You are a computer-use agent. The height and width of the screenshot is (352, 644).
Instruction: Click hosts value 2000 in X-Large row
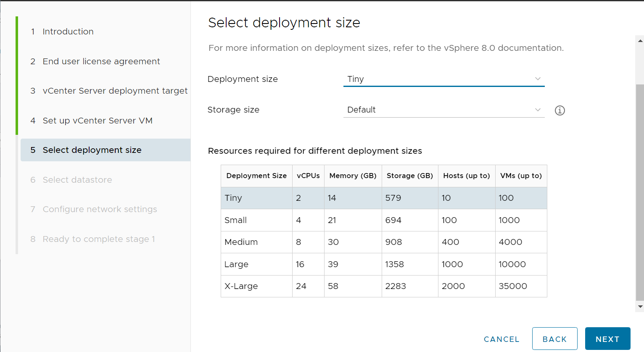point(453,286)
